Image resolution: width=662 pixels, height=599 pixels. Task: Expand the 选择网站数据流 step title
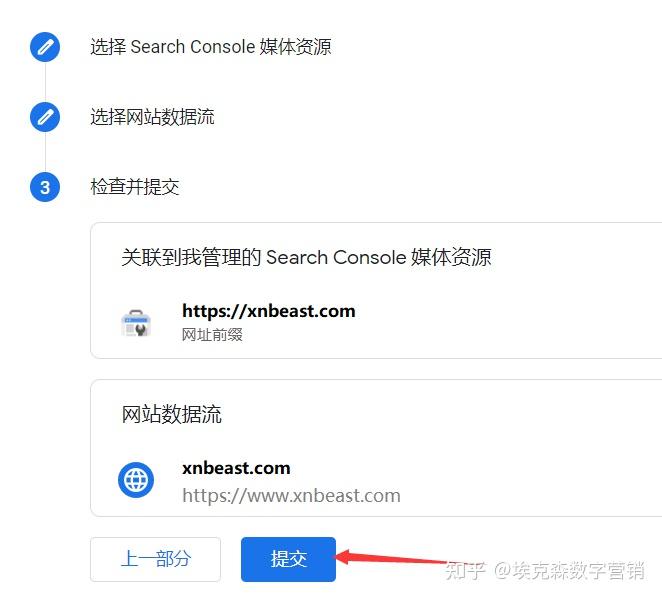(152, 117)
